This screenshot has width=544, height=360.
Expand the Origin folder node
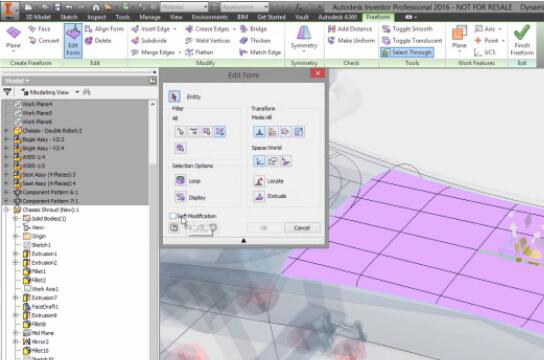pyautogui.click(x=15, y=236)
